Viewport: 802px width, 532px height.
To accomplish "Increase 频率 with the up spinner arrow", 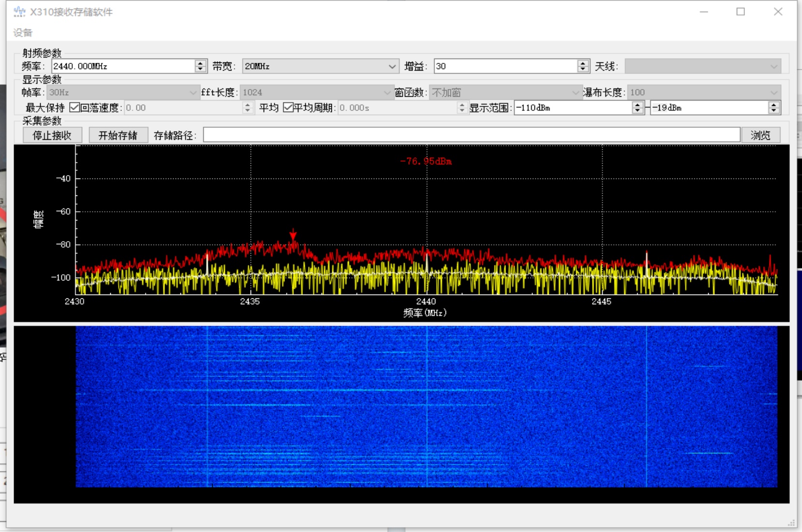I will coord(200,63).
